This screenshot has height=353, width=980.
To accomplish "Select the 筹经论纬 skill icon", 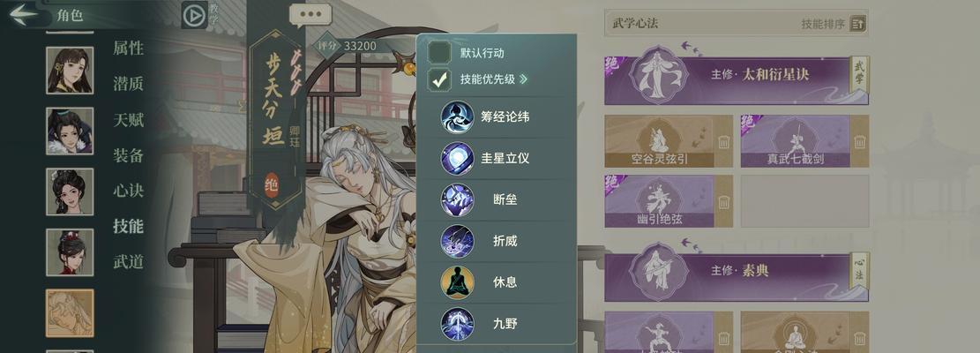I will click(458, 116).
